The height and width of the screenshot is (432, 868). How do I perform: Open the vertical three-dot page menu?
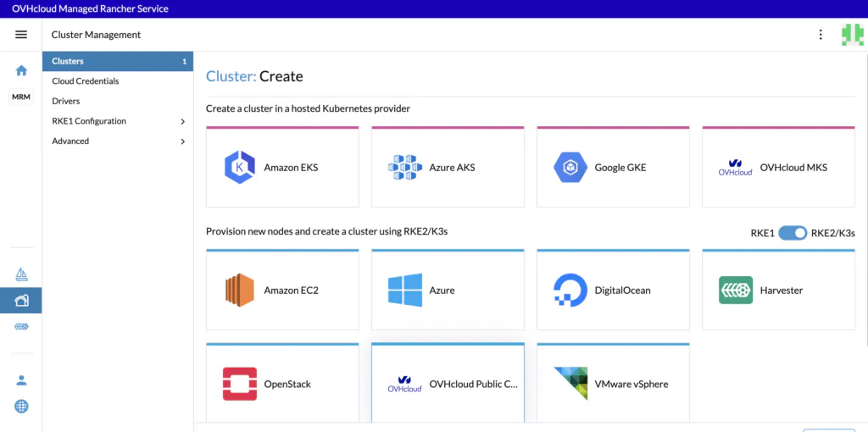tap(821, 35)
